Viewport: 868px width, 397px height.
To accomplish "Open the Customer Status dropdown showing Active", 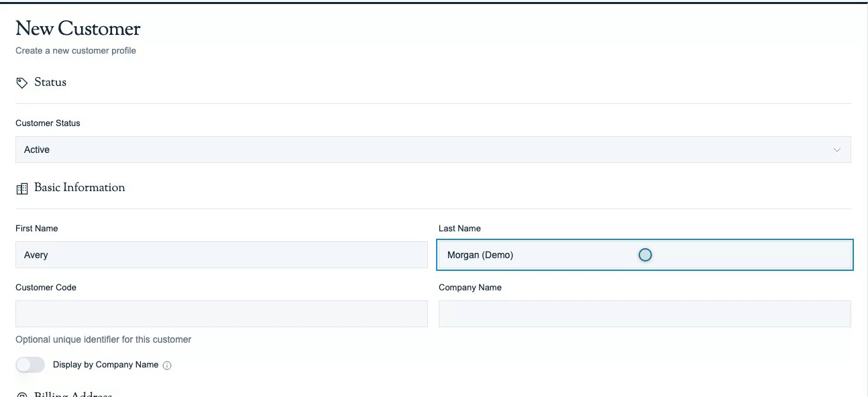I will coord(433,150).
